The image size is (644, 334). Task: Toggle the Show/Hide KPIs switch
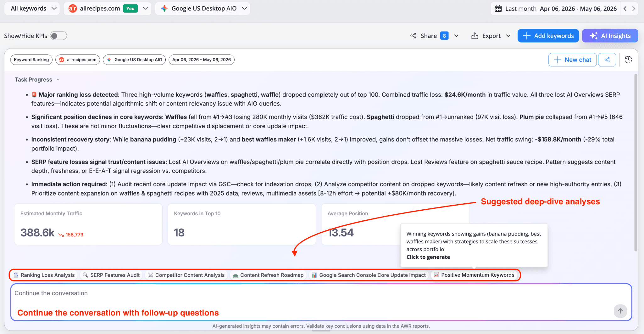pos(58,36)
